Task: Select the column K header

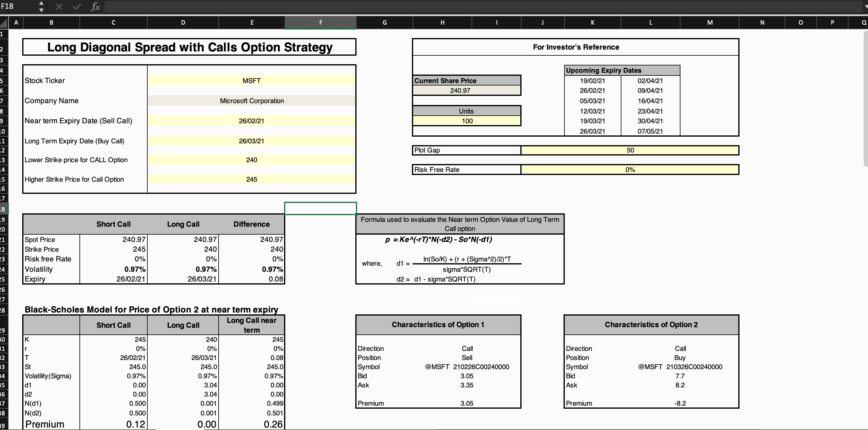Action: click(x=592, y=23)
